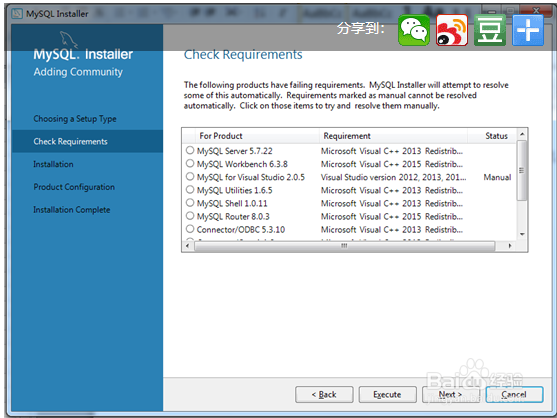Image resolution: width=557 pixels, height=418 pixels.
Task: Click Workbench row's Visual C++ 2015 requirement
Action: [x=392, y=164]
